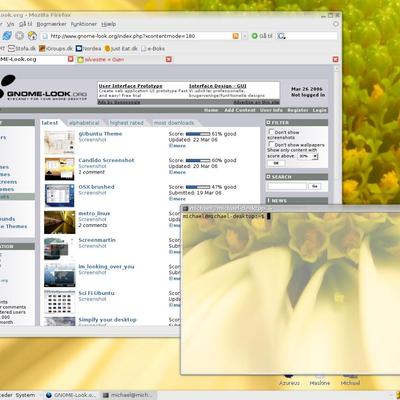
Task: Click the Firefox activity throbber icon
Action: pyautogui.click(x=336, y=24)
